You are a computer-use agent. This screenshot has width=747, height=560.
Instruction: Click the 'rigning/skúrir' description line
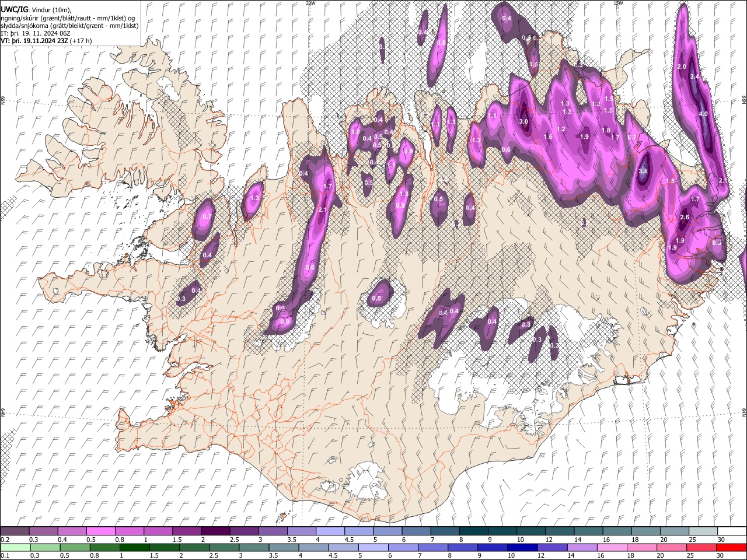pyautogui.click(x=68, y=18)
